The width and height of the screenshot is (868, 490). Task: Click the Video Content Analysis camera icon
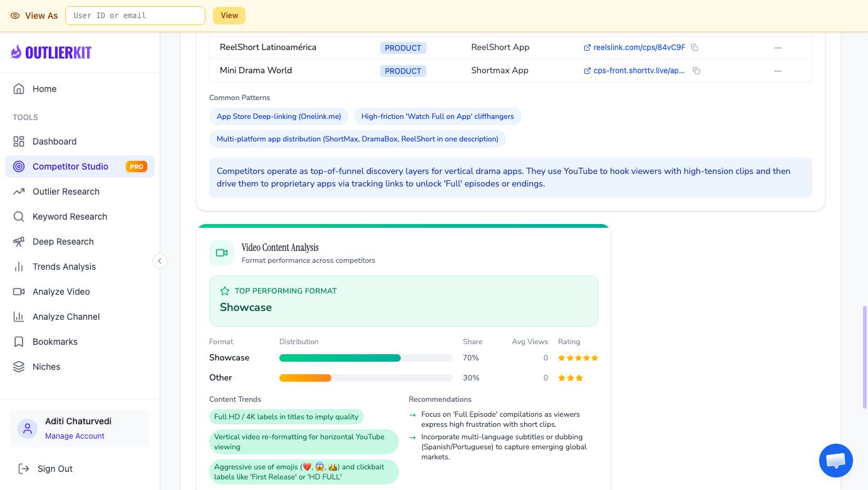pos(222,253)
